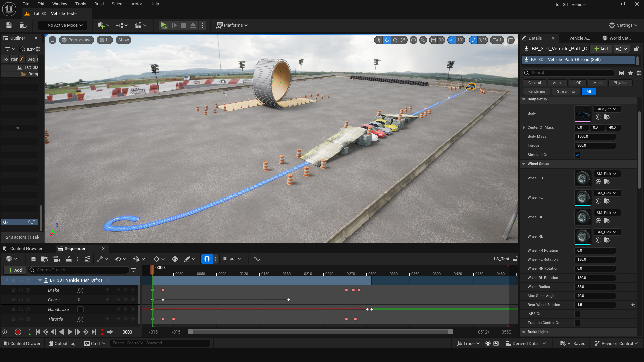Click the Physics filter button
The image size is (644, 362).
coord(620,83)
